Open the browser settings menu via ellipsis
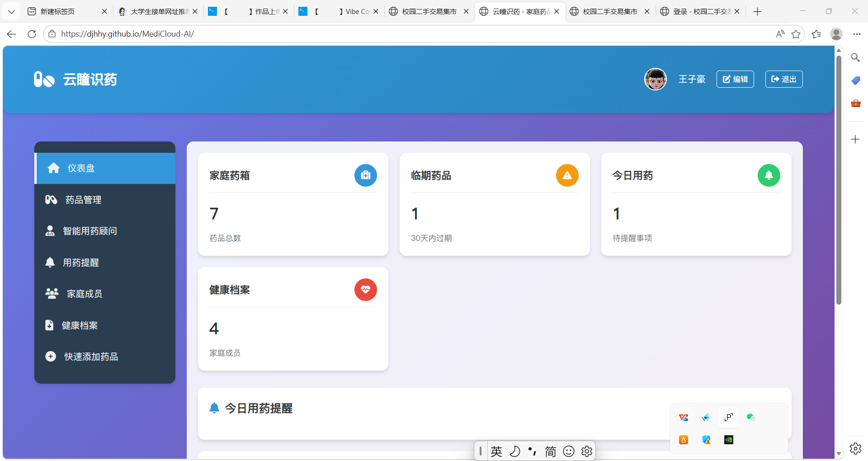The width and height of the screenshot is (868, 461). tap(857, 34)
